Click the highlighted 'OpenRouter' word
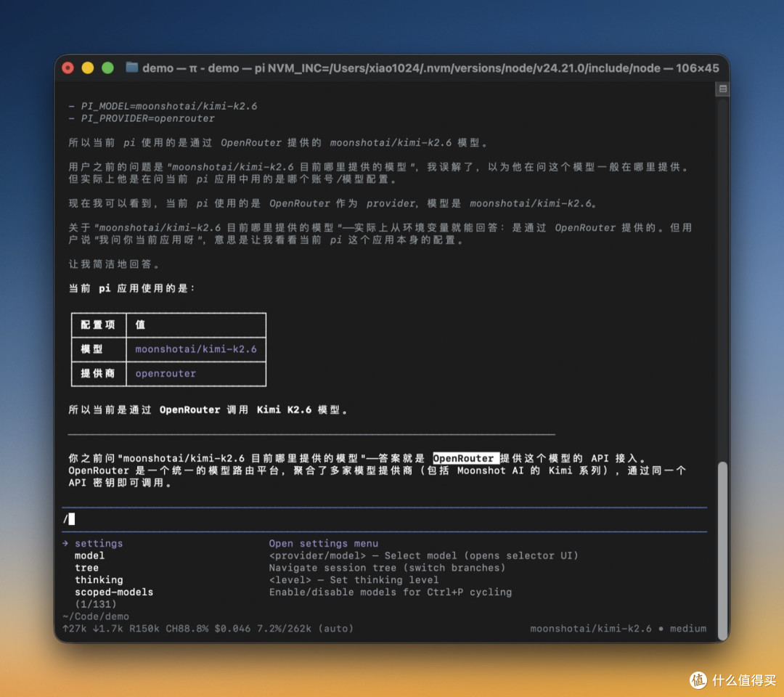Screen dimensions: 784x697 (x=465, y=458)
